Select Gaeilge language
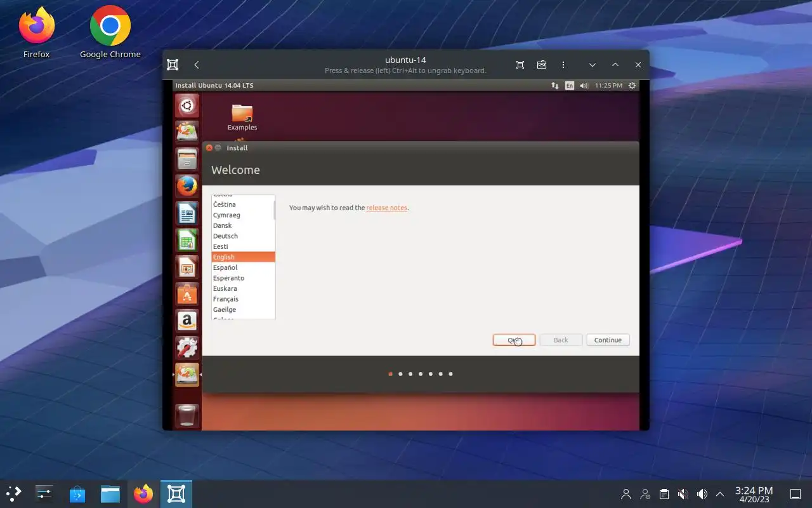The height and width of the screenshot is (508, 812). (x=243, y=309)
